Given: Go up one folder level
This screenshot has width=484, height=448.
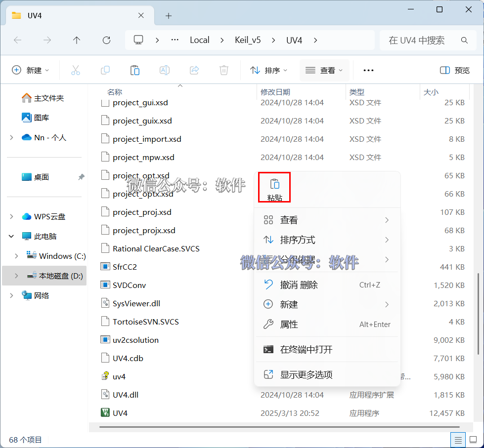Looking at the screenshot, I should pyautogui.click(x=77, y=40).
